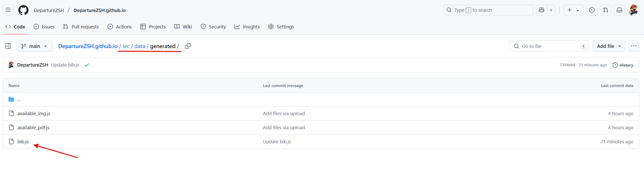Open the global navigation hamburger menu
The image size is (644, 184).
8,10
